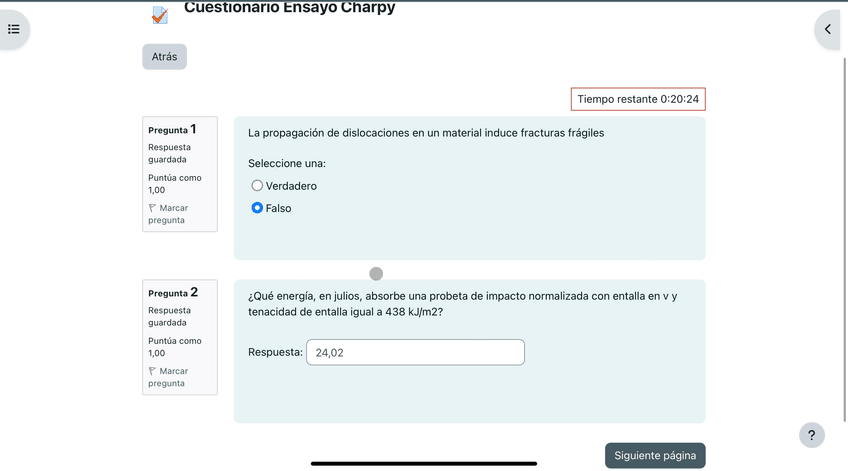Open the course index drawer list icon

tap(14, 29)
